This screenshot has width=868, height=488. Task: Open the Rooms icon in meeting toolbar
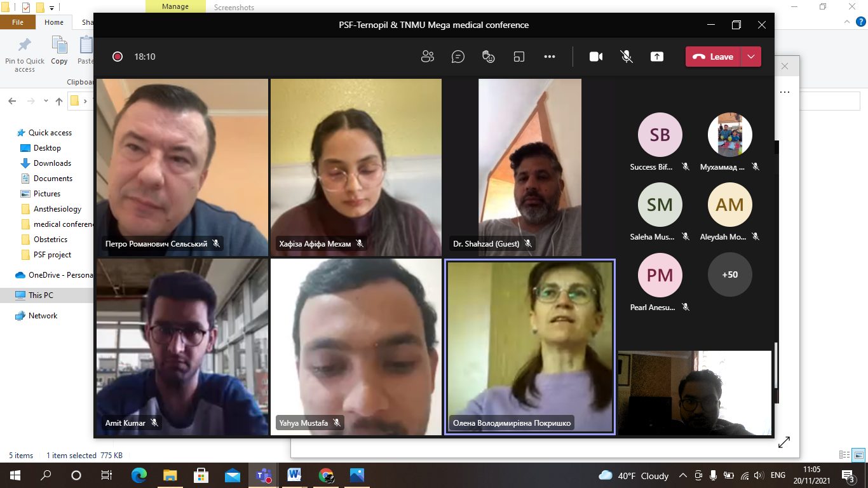click(x=519, y=57)
